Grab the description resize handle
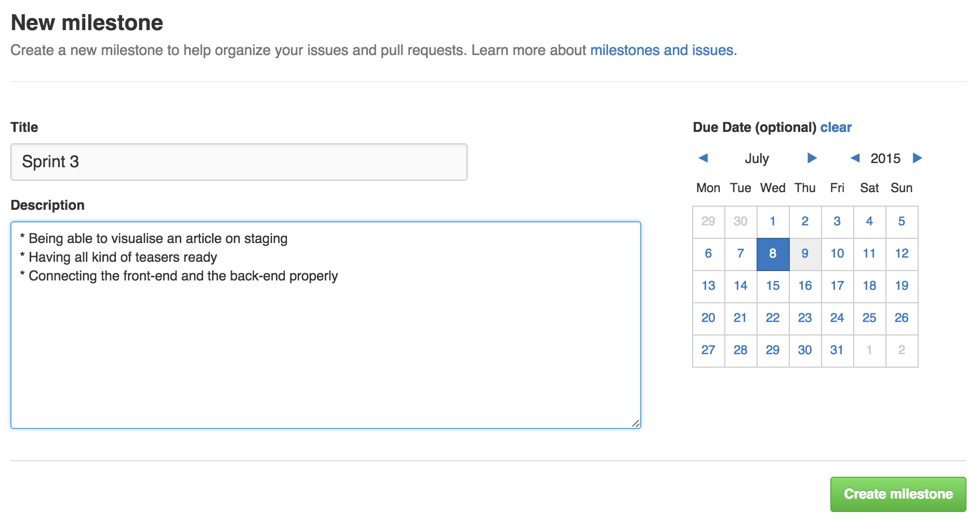This screenshot has width=980, height=524. pos(635,423)
